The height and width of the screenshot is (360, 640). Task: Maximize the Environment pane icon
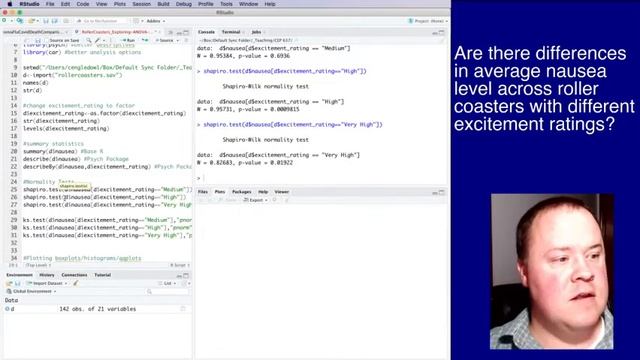tap(186, 276)
